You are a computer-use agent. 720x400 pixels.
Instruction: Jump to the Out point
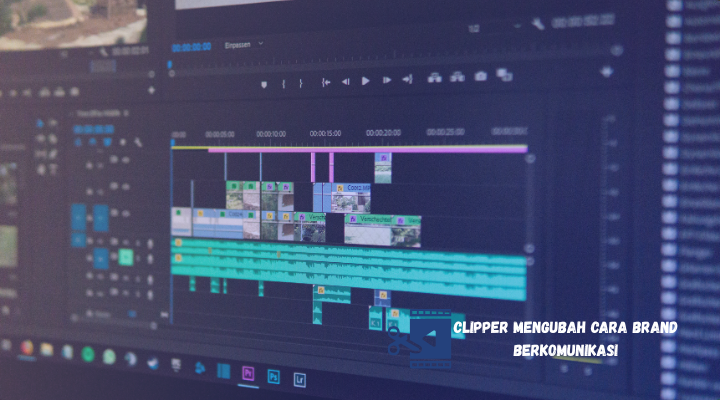407,79
